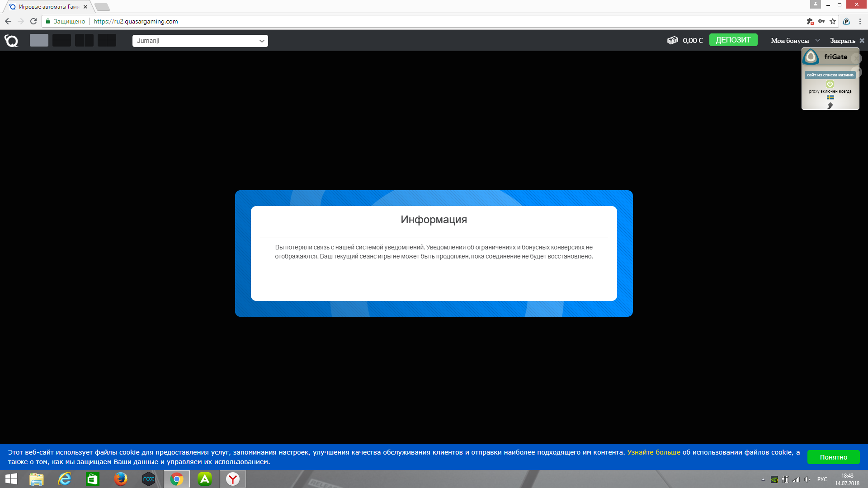Open the Jumanji game selector dropdown
Image resolution: width=868 pixels, height=488 pixels.
click(x=200, y=41)
